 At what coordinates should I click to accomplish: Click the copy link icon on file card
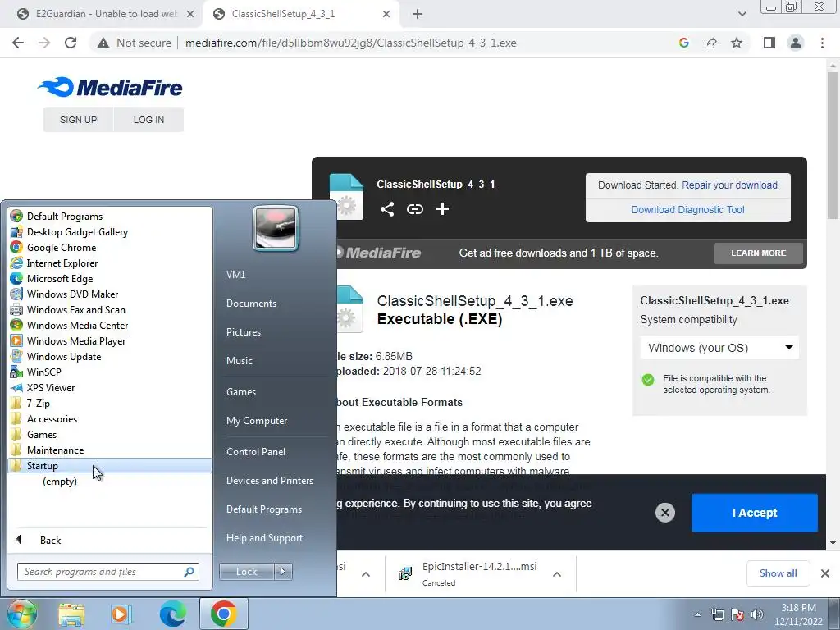coord(414,209)
